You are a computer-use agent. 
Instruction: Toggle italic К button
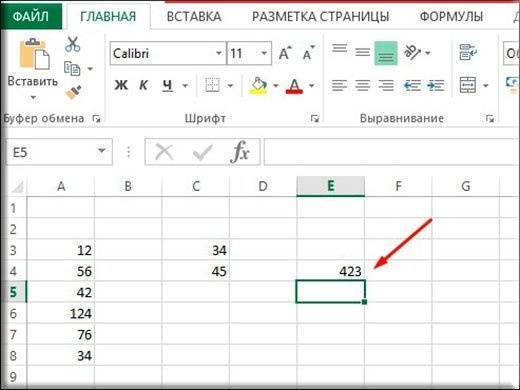(143, 85)
